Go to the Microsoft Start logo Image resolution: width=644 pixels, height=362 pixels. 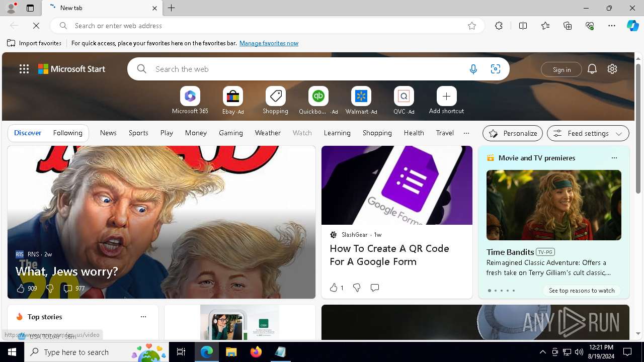72,69
